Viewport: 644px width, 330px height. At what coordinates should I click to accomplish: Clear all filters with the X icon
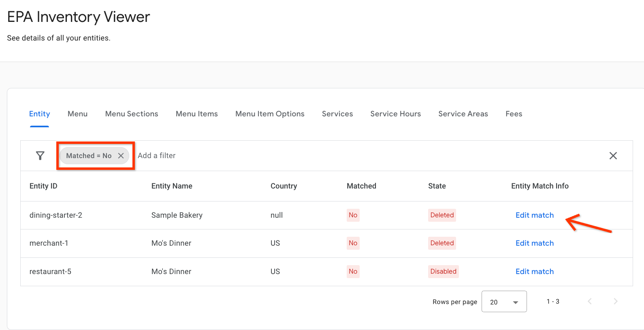[x=613, y=156]
